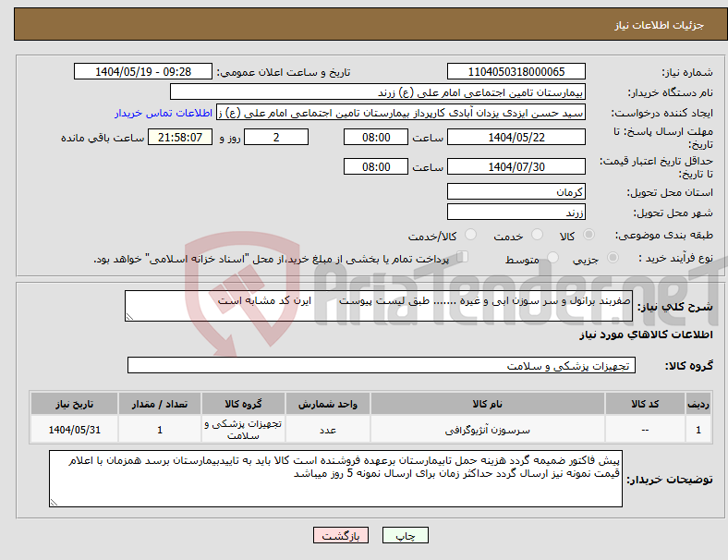The image size is (728, 560).
Task: Toggle the اسناد خزانه اسلامی payment checkbox
Action: coord(462,257)
